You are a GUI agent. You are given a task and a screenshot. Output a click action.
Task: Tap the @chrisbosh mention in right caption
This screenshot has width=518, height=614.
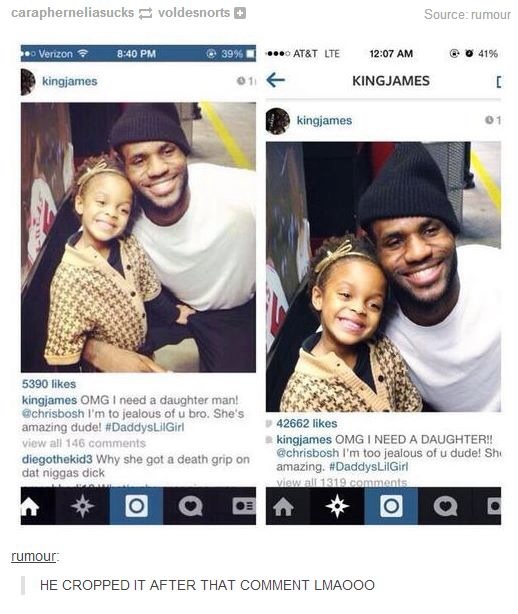307,453
